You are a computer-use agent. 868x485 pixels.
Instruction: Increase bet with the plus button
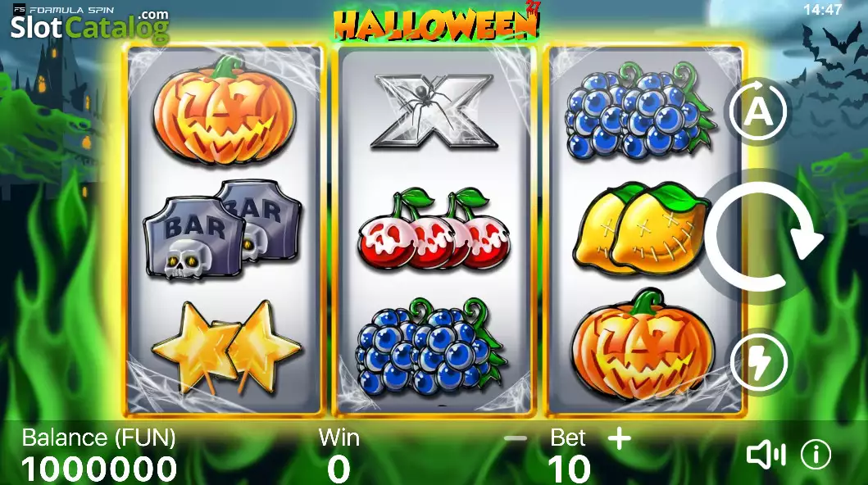(x=619, y=438)
